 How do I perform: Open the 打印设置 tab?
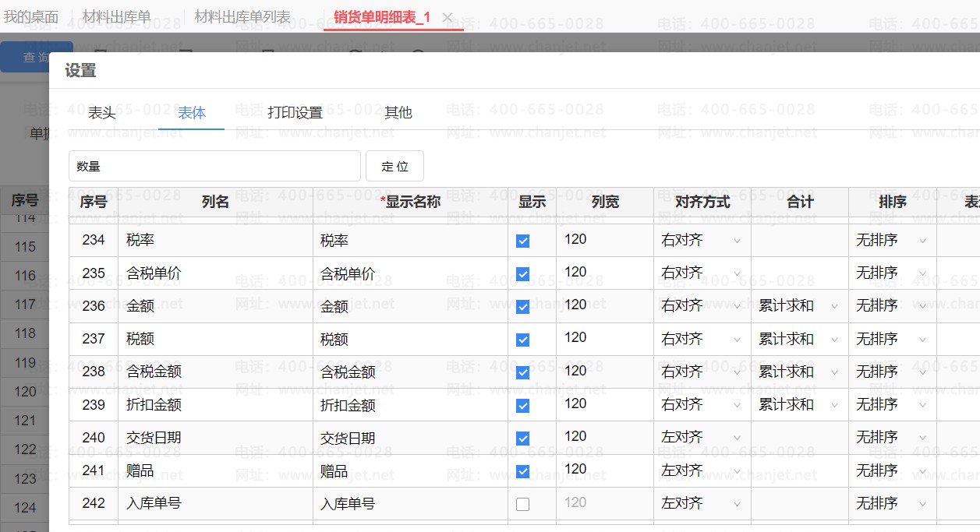point(295,113)
